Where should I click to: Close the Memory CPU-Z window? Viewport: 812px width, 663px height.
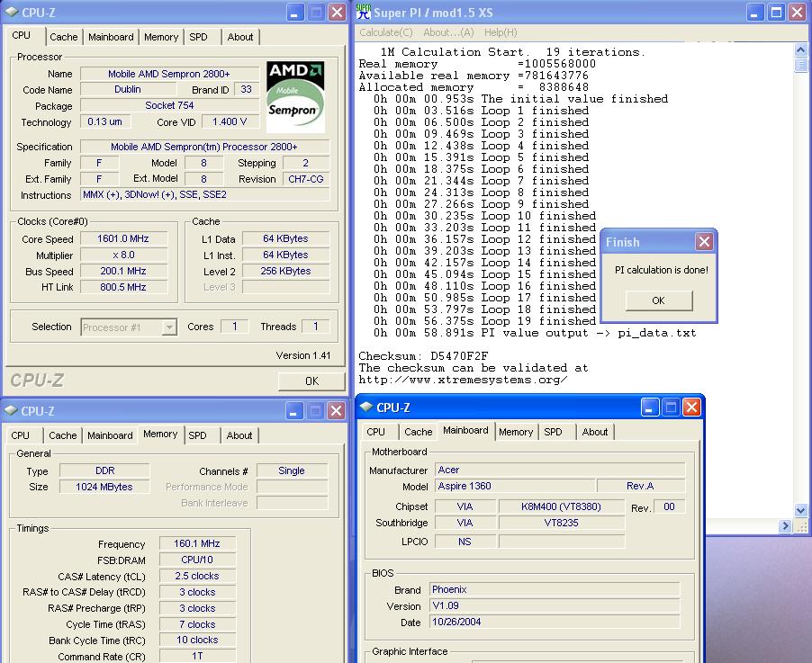337,411
